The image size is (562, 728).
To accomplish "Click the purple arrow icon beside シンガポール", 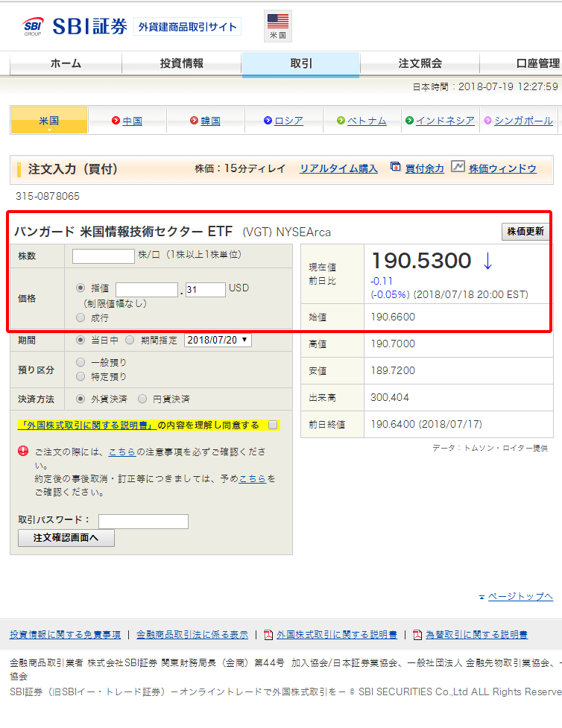I will (x=487, y=121).
